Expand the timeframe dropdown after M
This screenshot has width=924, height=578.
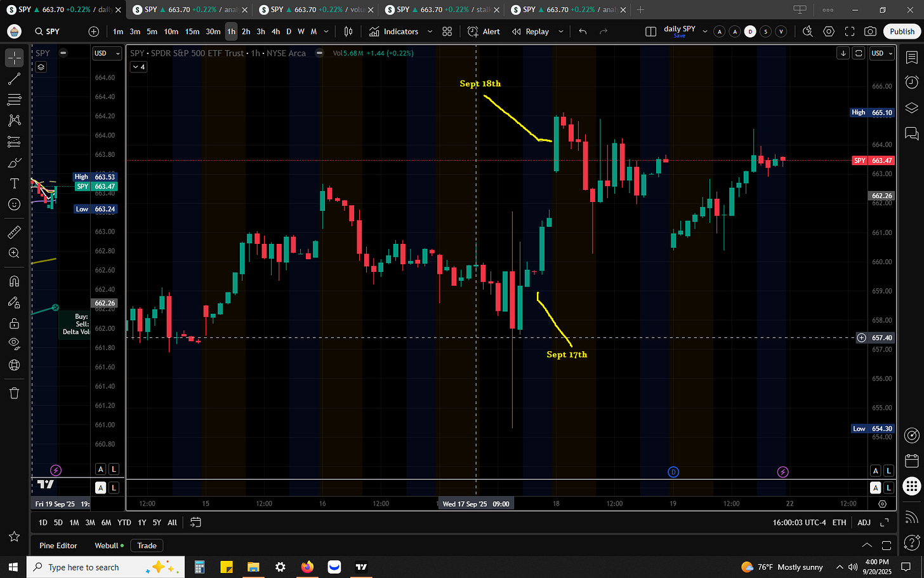click(x=326, y=31)
